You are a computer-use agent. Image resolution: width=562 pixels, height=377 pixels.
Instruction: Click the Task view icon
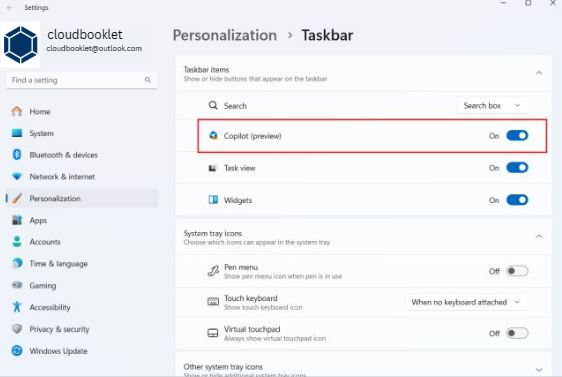pos(213,168)
